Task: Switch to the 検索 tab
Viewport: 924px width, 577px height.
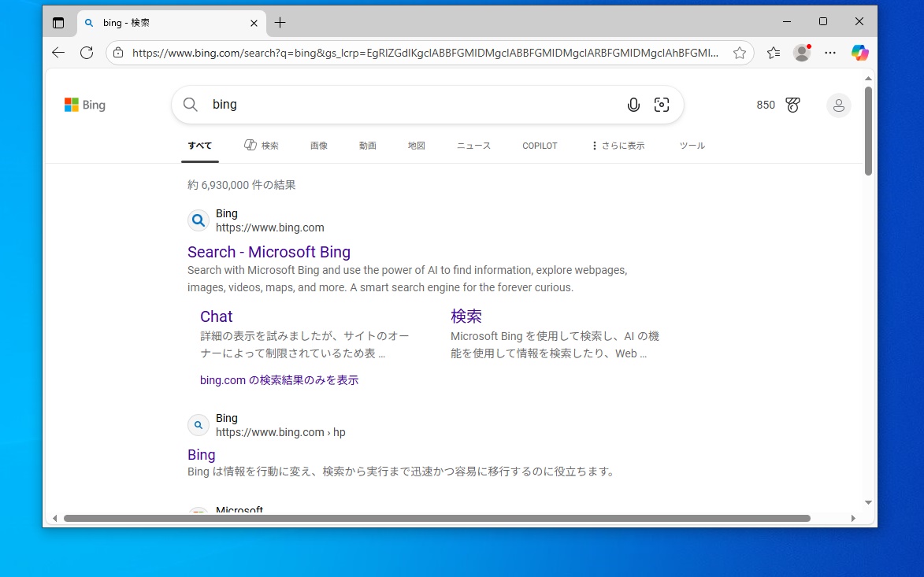Action: click(x=262, y=146)
